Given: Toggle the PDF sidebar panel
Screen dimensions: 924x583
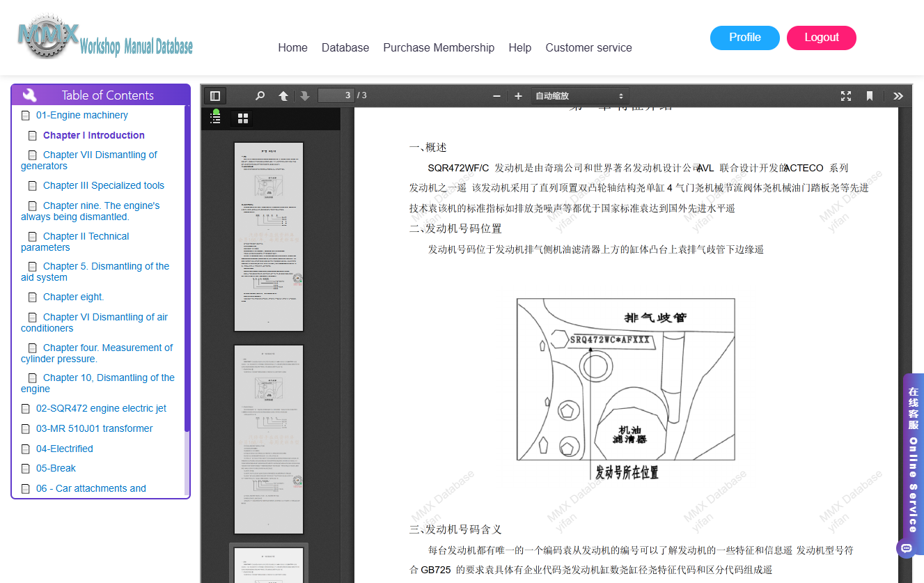Looking at the screenshot, I should point(215,96).
